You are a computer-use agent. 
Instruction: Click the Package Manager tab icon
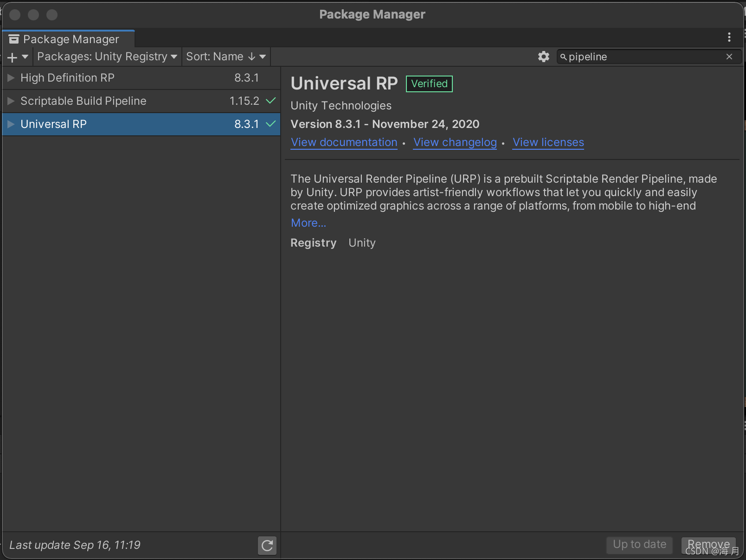click(14, 38)
